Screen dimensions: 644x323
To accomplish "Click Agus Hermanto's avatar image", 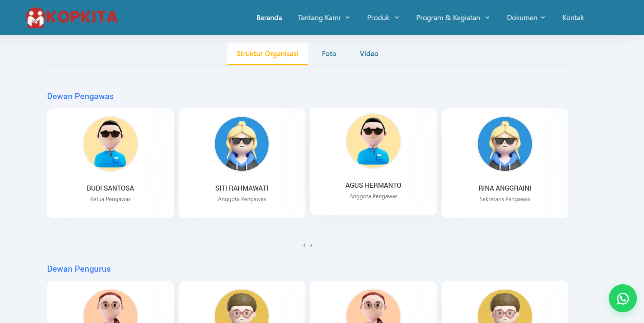I will [373, 141].
